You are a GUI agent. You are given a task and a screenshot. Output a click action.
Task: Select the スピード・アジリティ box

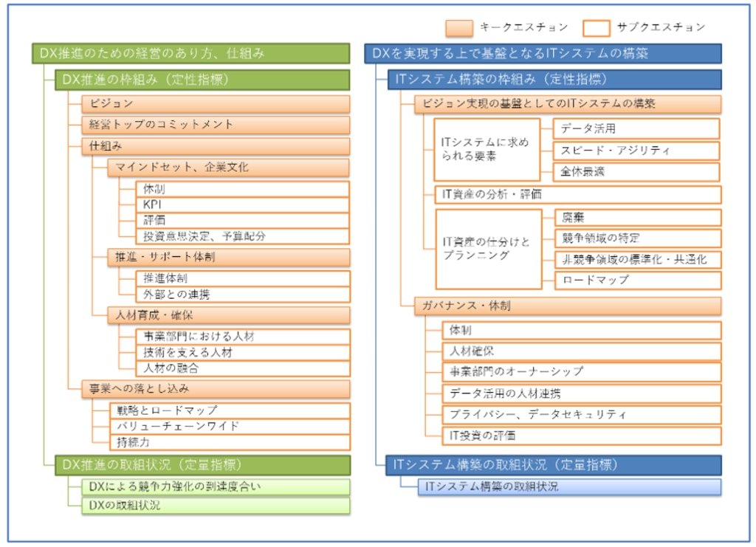(636, 151)
